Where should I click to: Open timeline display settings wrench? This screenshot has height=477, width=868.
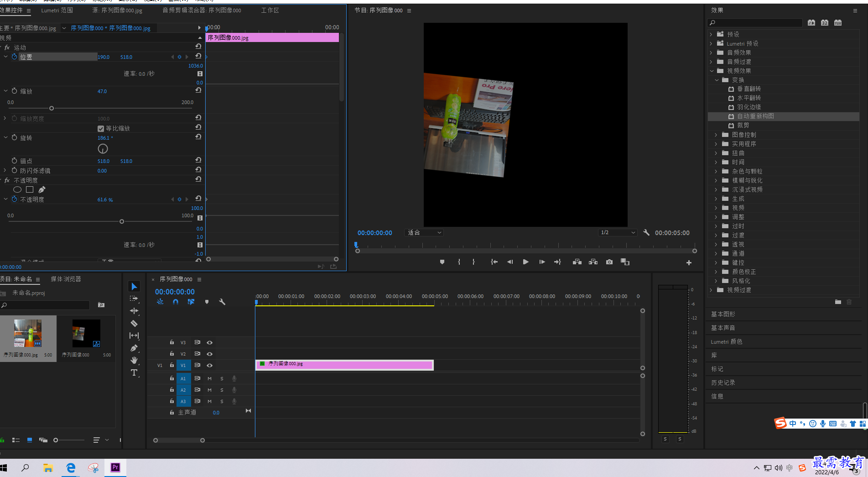pos(222,302)
